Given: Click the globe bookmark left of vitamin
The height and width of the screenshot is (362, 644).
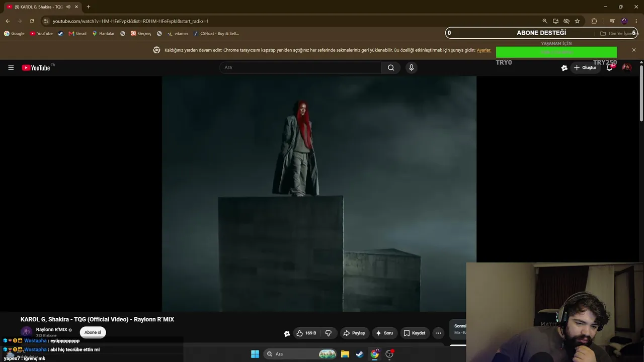Looking at the screenshot, I should point(159,34).
